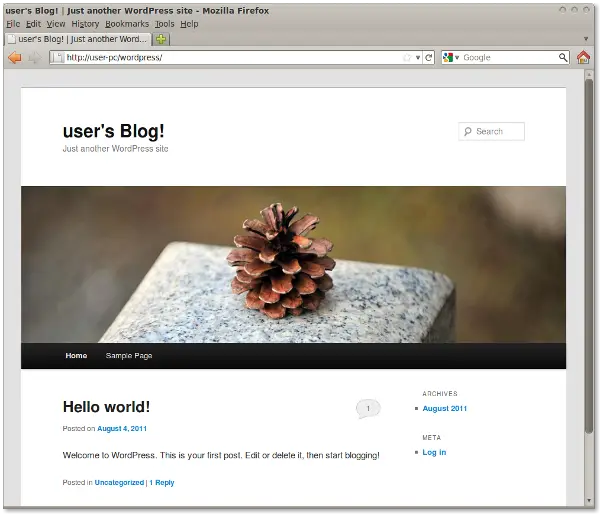The height and width of the screenshot is (514, 600).
Task: Click the META widget heading
Action: pyautogui.click(x=432, y=437)
